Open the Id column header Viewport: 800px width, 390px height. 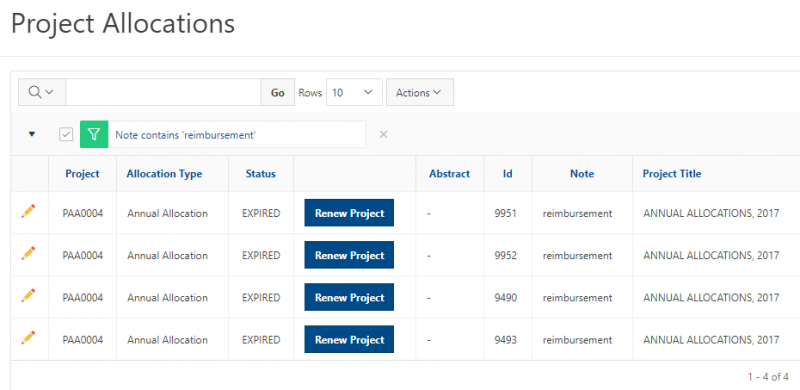tap(507, 174)
